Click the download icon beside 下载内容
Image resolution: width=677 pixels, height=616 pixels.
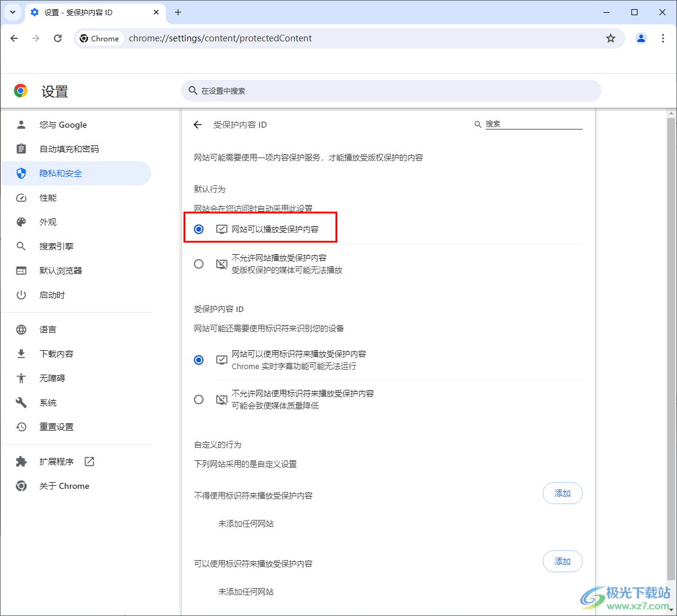pos(21,354)
